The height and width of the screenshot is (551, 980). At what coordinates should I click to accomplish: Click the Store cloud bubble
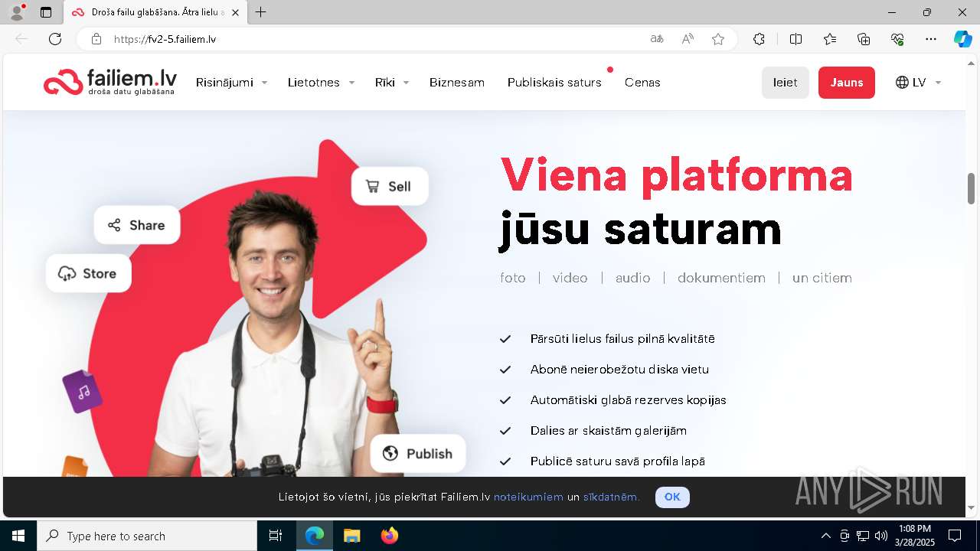(x=89, y=273)
